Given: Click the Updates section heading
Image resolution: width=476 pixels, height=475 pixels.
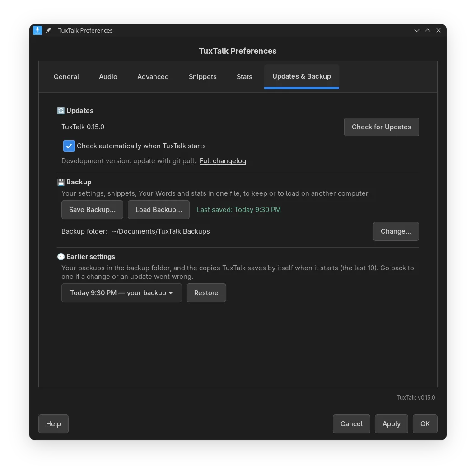Looking at the screenshot, I should tap(80, 111).
